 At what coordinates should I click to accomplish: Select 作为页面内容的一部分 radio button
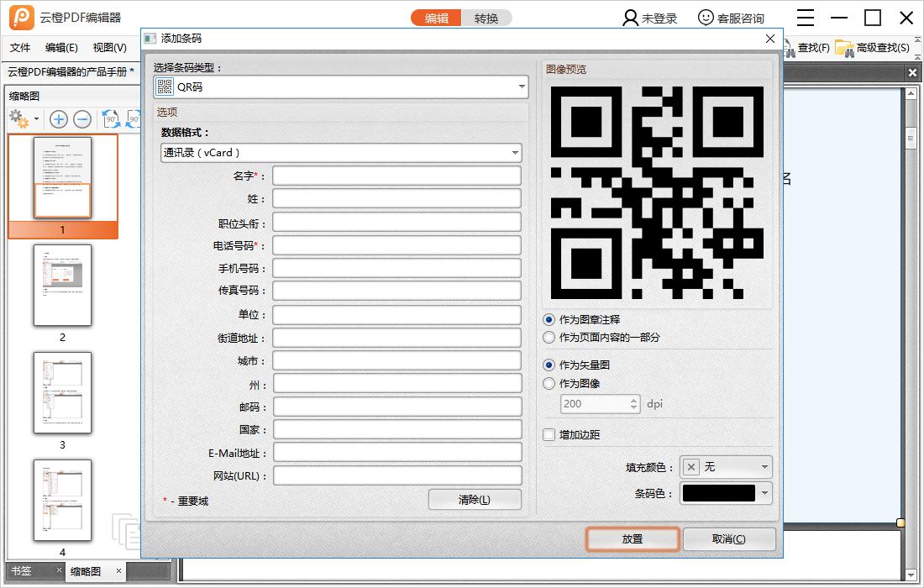[549, 337]
